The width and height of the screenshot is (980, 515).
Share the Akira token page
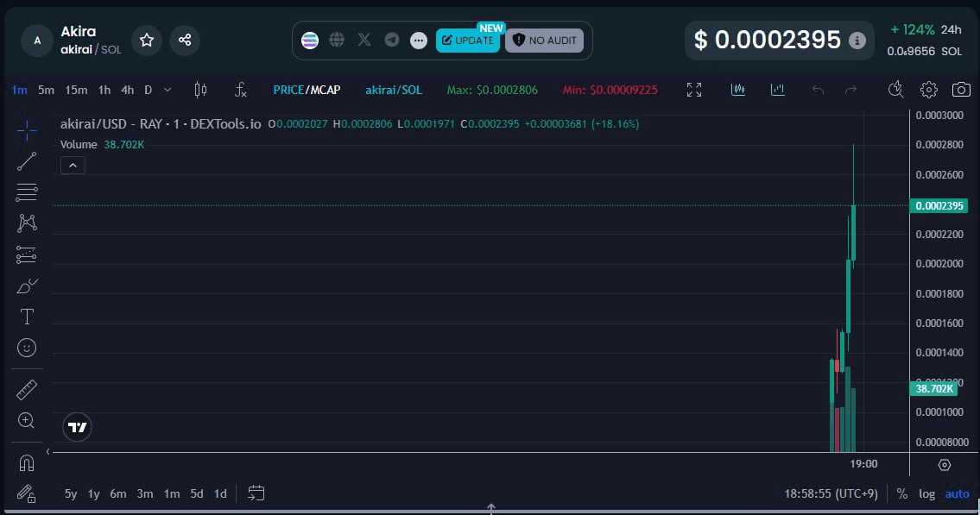tap(185, 40)
